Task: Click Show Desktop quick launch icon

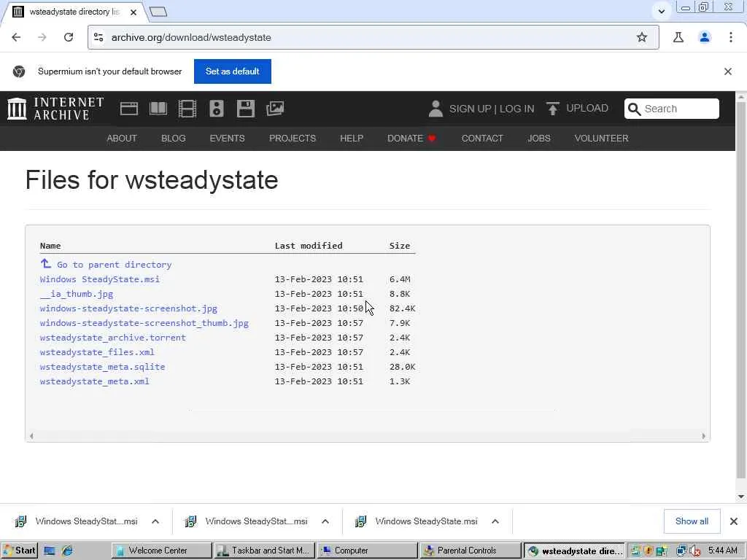Action: 50,551
